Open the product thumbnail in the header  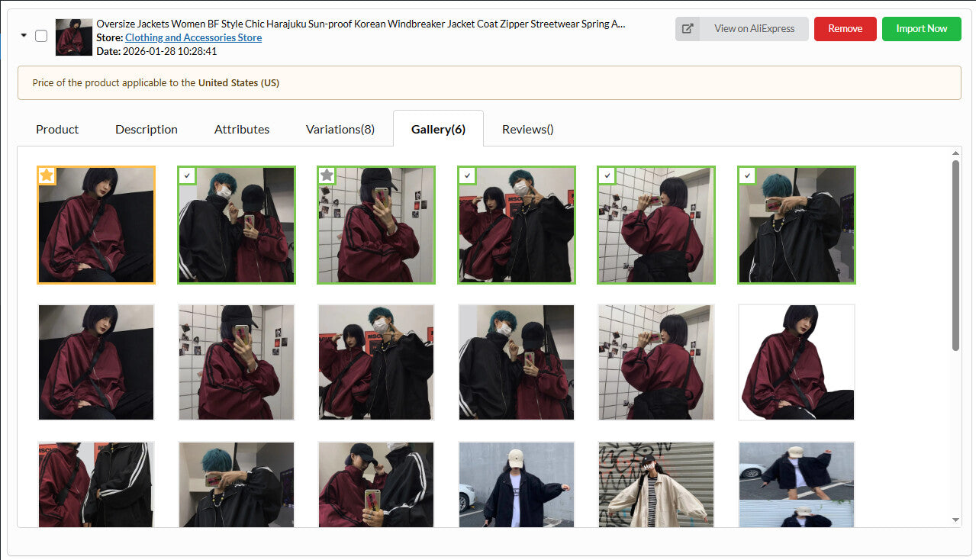74,37
